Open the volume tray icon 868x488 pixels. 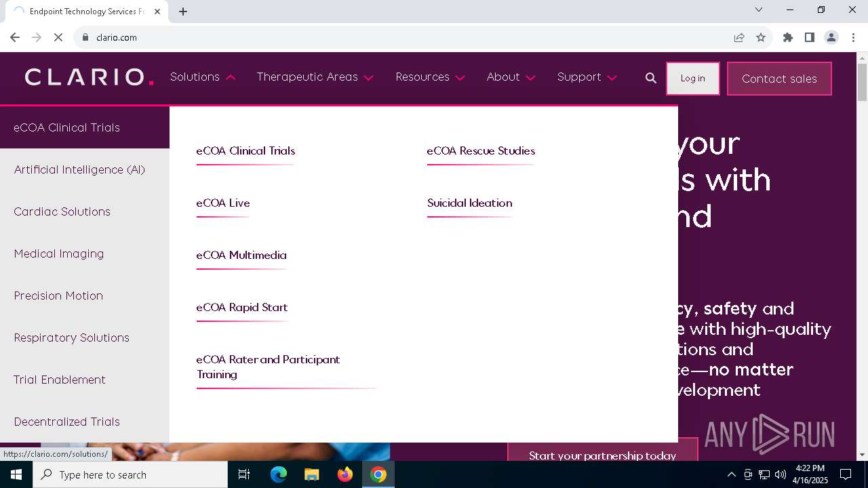[781, 474]
